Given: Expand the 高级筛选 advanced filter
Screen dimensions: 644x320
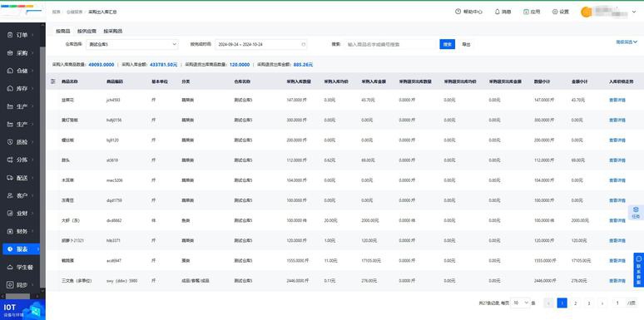Looking at the screenshot, I should pyautogui.click(x=627, y=42).
